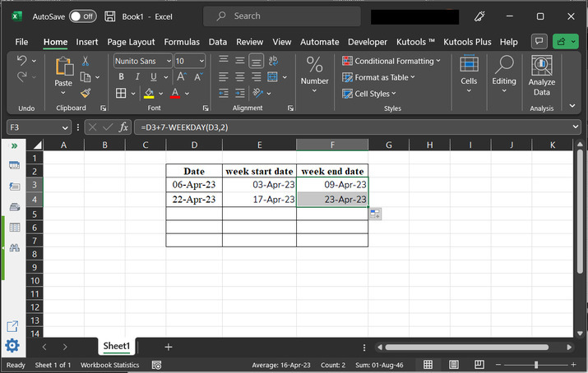Switch to the Formulas tab
The image size is (588, 373).
(182, 42)
